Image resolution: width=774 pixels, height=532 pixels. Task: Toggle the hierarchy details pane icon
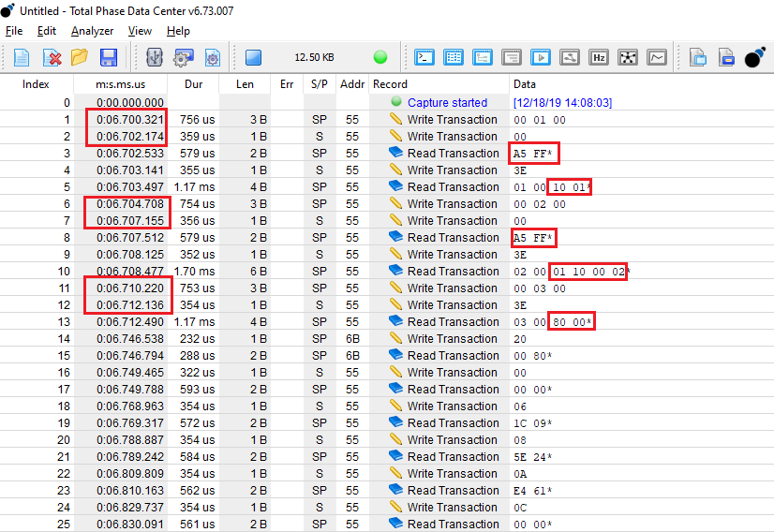483,57
